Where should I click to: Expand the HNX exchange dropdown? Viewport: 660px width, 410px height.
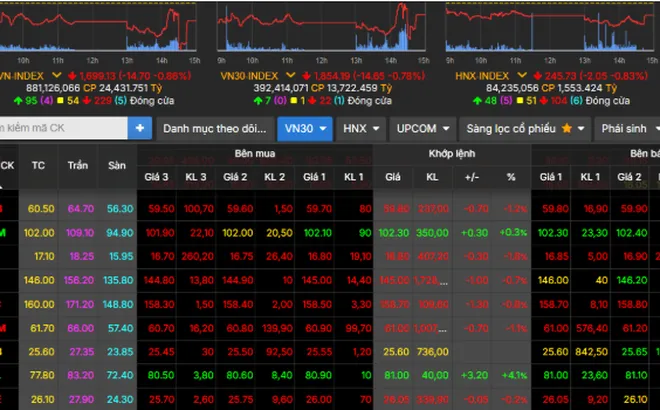[361, 128]
